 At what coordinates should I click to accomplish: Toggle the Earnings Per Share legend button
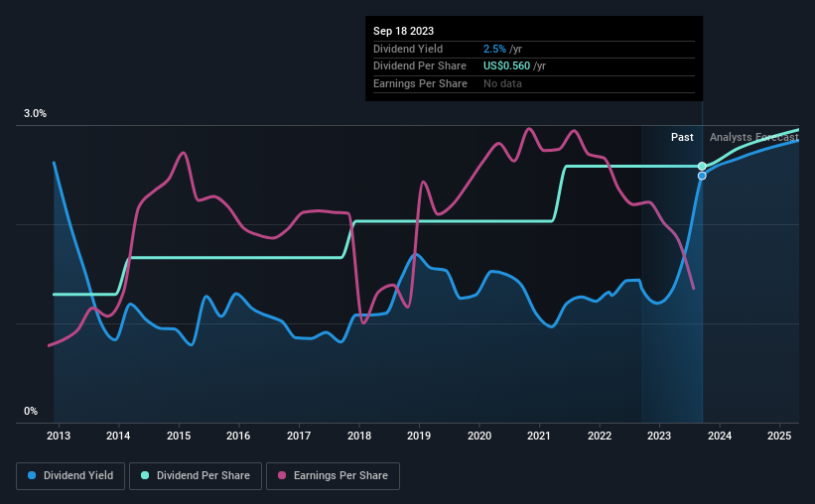click(333, 476)
